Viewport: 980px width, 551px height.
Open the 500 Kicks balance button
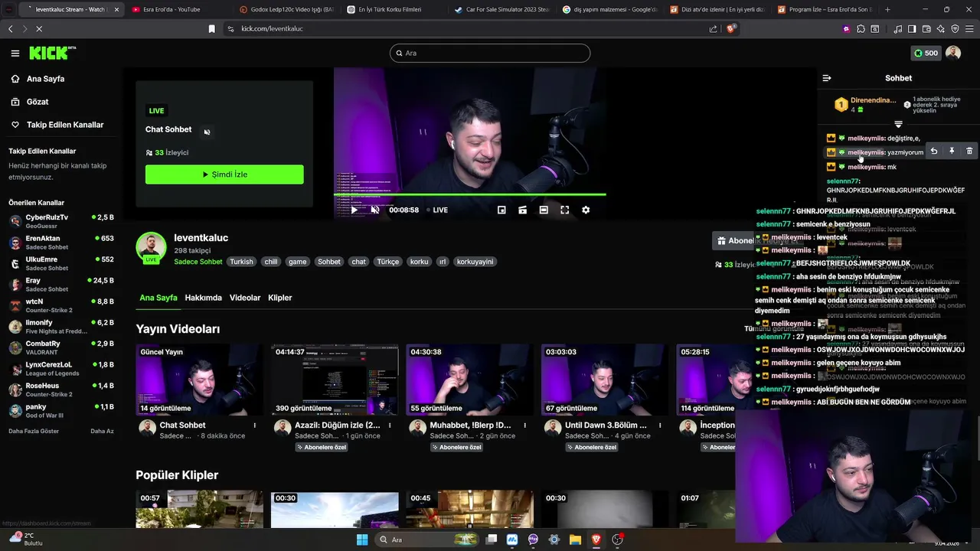[926, 53]
